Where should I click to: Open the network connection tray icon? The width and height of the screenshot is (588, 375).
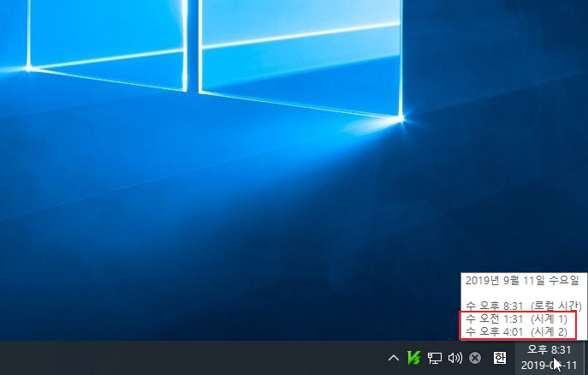click(x=435, y=358)
